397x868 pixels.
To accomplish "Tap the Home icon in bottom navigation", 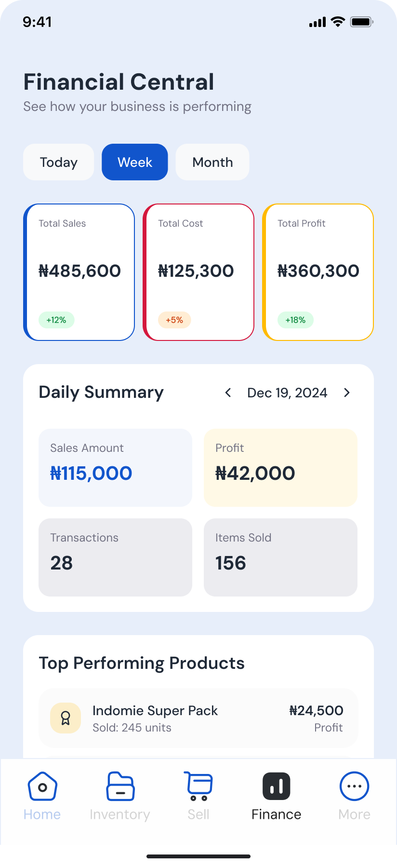I will (42, 786).
